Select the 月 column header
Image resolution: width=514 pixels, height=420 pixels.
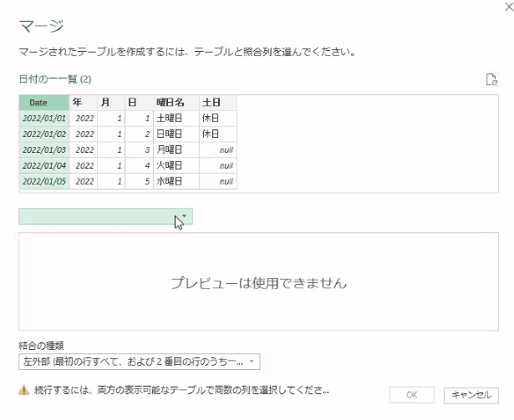coord(111,103)
